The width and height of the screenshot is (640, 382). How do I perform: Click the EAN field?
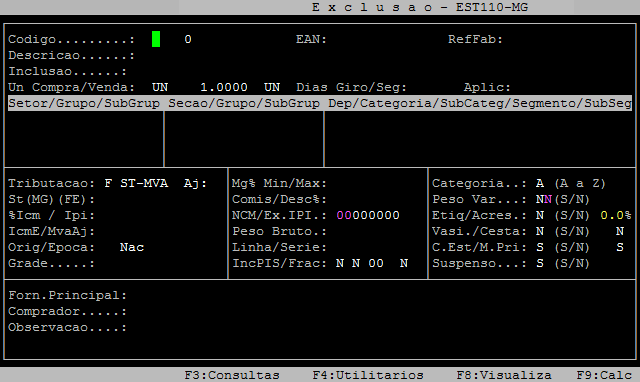(x=384, y=39)
